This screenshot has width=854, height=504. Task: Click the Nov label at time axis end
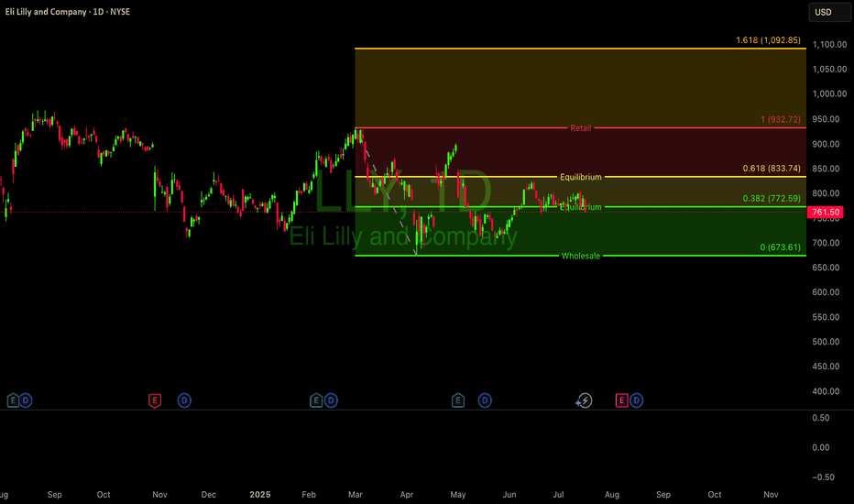pos(771,495)
